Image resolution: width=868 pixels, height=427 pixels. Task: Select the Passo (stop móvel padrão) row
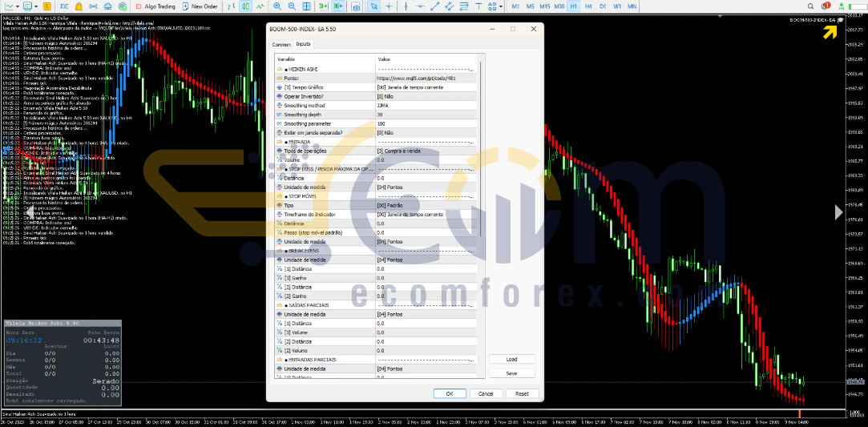coord(376,232)
